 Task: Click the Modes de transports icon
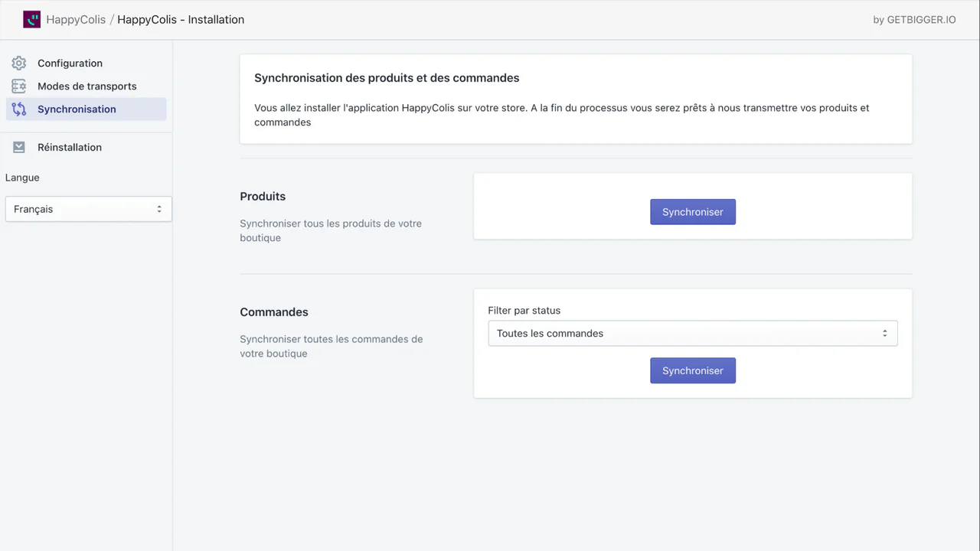(x=19, y=86)
